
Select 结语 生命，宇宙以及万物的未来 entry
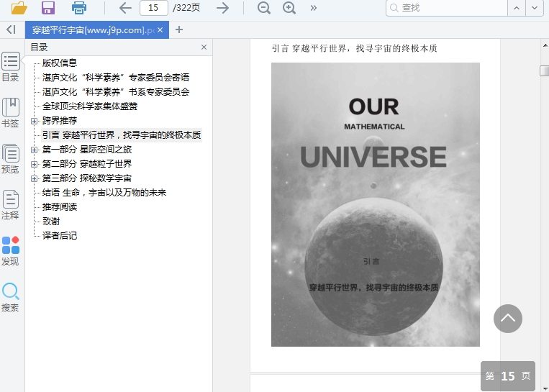pyautogui.click(x=104, y=193)
